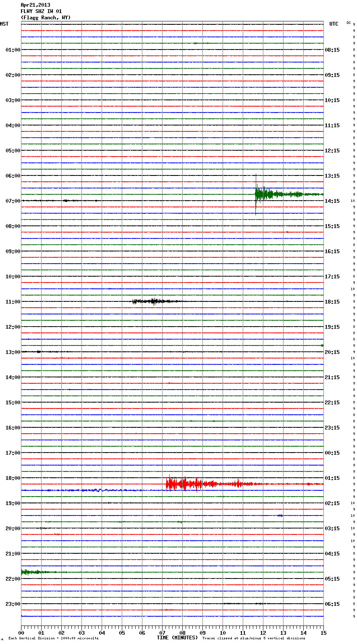Select the 13:00 MST hour label
This screenshot has height=644, width=357.
13,352
